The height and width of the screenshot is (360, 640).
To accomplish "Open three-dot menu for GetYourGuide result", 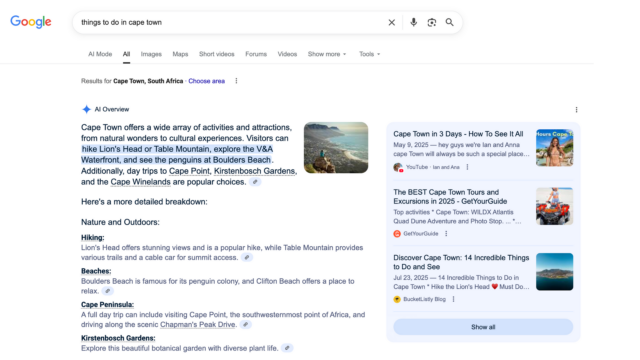I will 446,233.
